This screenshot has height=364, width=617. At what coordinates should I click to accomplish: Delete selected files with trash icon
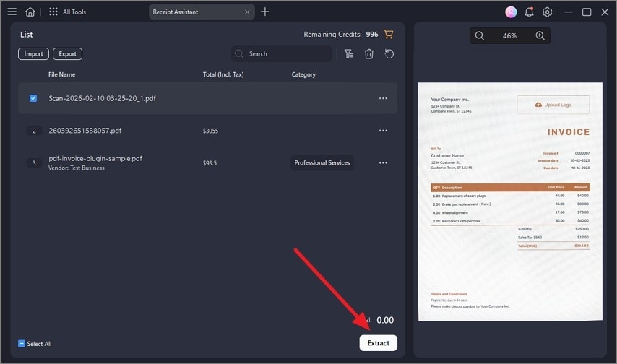[369, 54]
